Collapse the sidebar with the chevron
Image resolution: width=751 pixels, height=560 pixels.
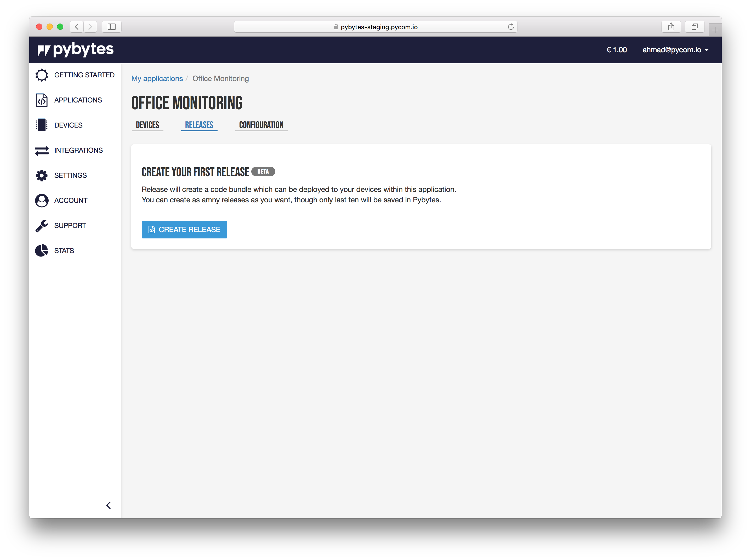click(x=109, y=505)
